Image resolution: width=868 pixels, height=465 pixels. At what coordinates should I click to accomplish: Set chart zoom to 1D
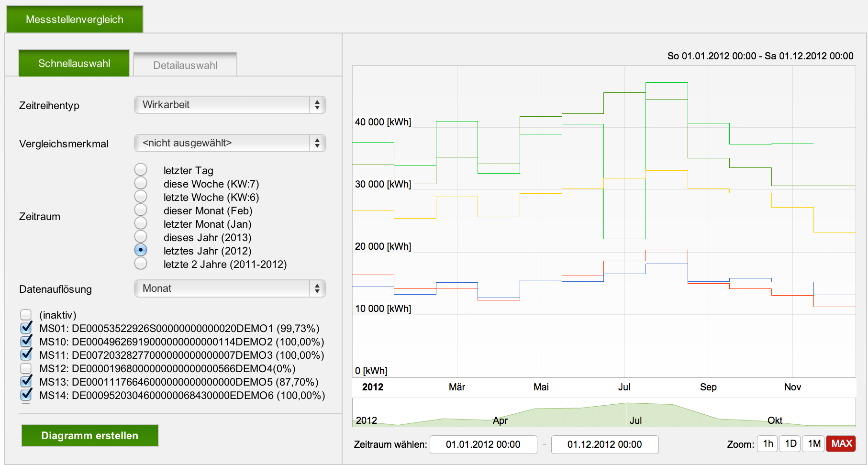tap(790, 444)
